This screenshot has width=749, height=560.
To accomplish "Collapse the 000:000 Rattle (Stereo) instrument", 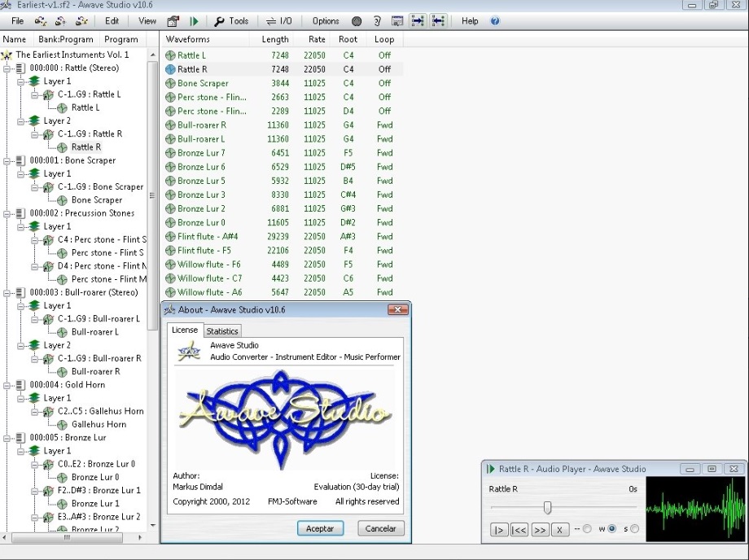I will tap(7, 68).
